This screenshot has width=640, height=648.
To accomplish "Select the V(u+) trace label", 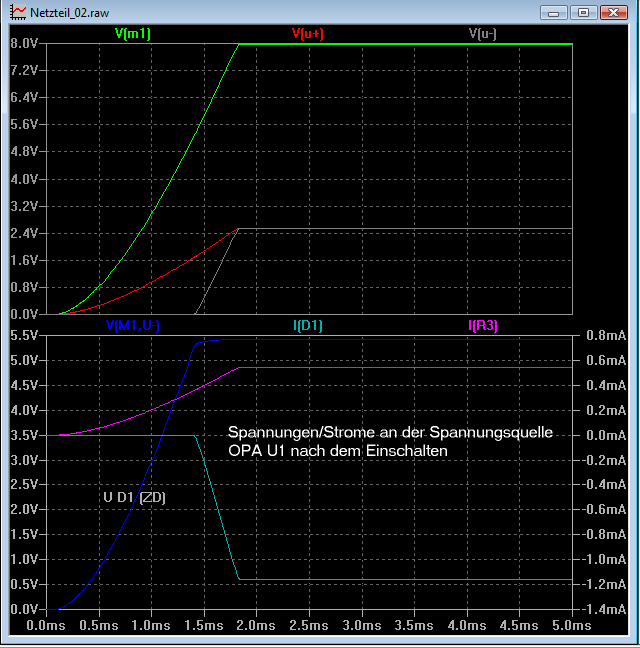I will 307,33.
